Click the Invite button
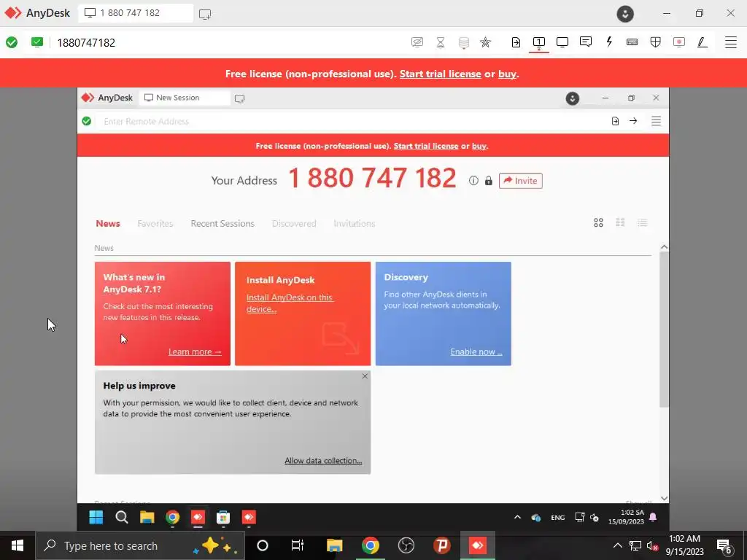The image size is (747, 560). point(520,181)
